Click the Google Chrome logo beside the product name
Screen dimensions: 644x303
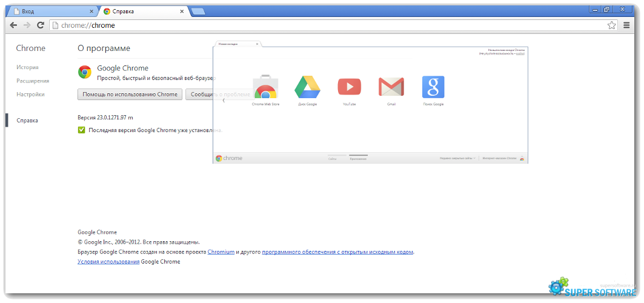[x=85, y=72]
